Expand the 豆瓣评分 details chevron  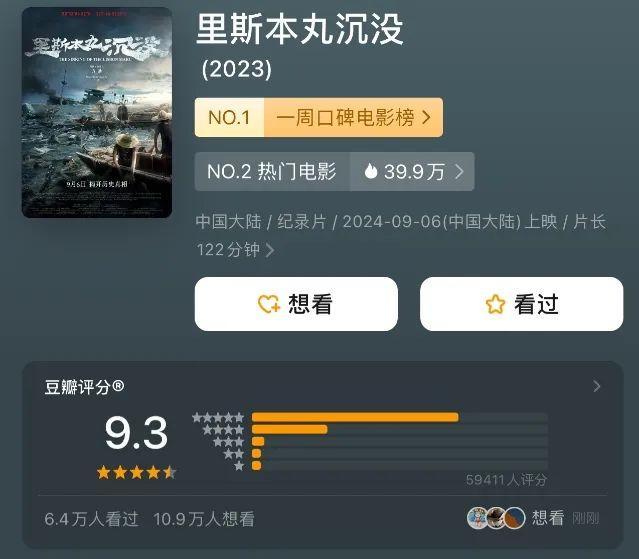click(x=597, y=386)
